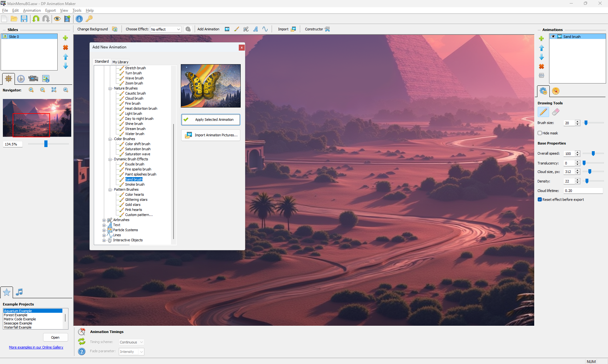Open the music note tab
The height and width of the screenshot is (364, 608).
pos(19,292)
